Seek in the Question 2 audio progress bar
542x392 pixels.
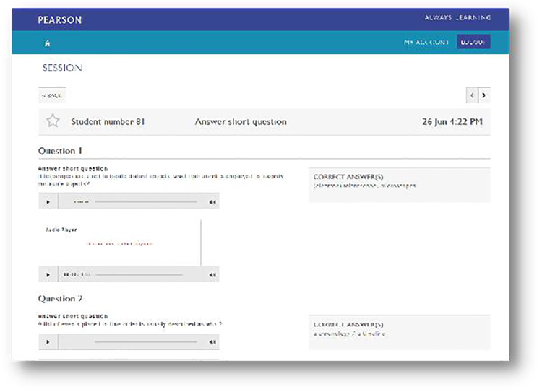(x=145, y=342)
